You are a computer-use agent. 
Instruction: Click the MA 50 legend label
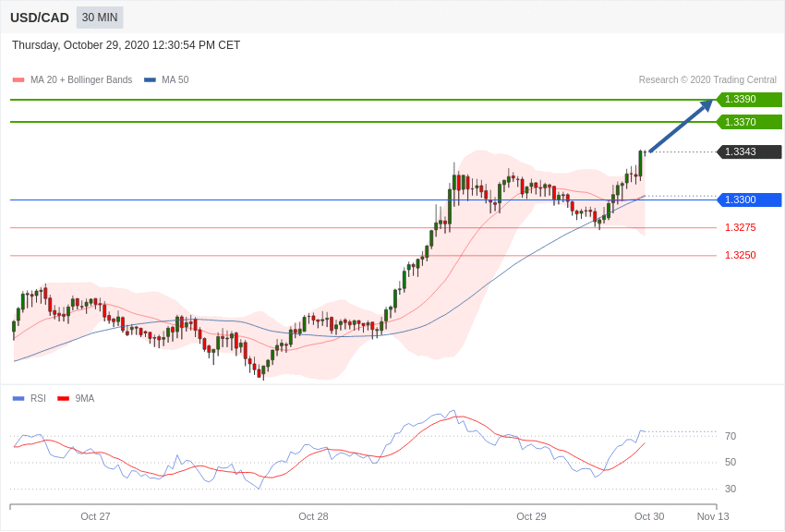175,79
